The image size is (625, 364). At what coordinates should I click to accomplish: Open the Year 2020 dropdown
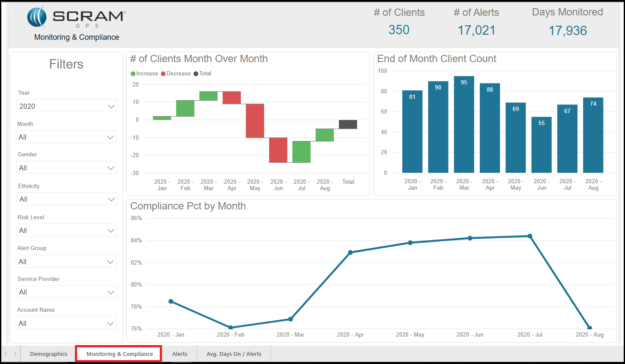tap(66, 106)
